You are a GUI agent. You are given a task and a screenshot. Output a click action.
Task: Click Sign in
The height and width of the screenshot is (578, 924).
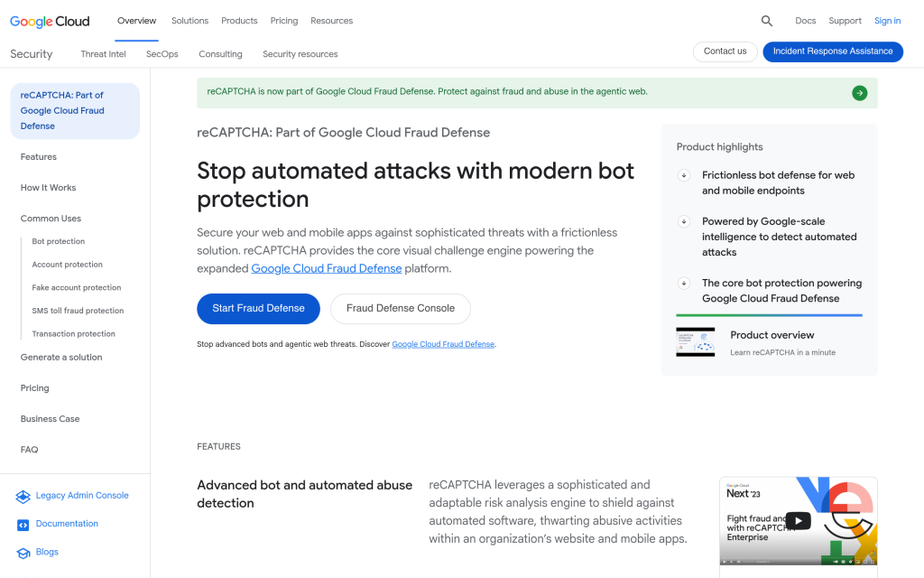pyautogui.click(x=888, y=21)
